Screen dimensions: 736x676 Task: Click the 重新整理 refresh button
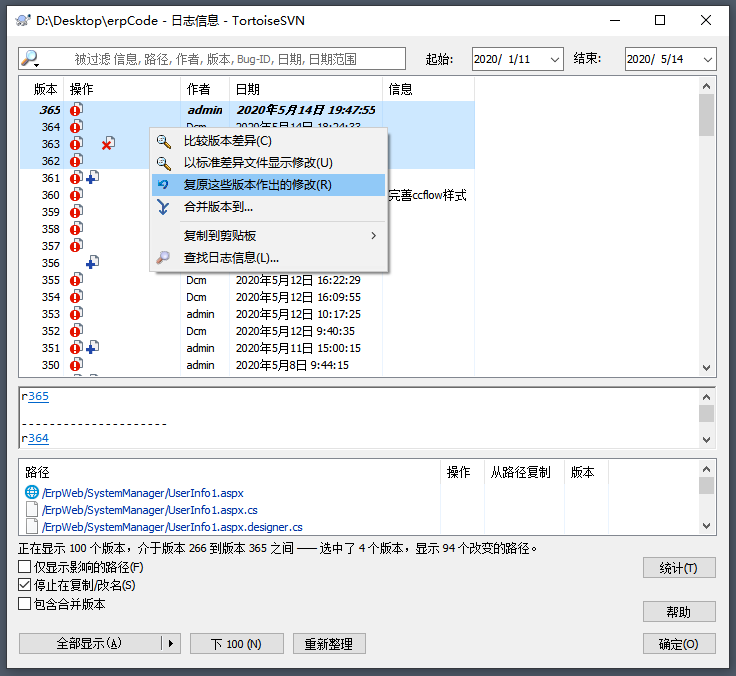(x=329, y=644)
